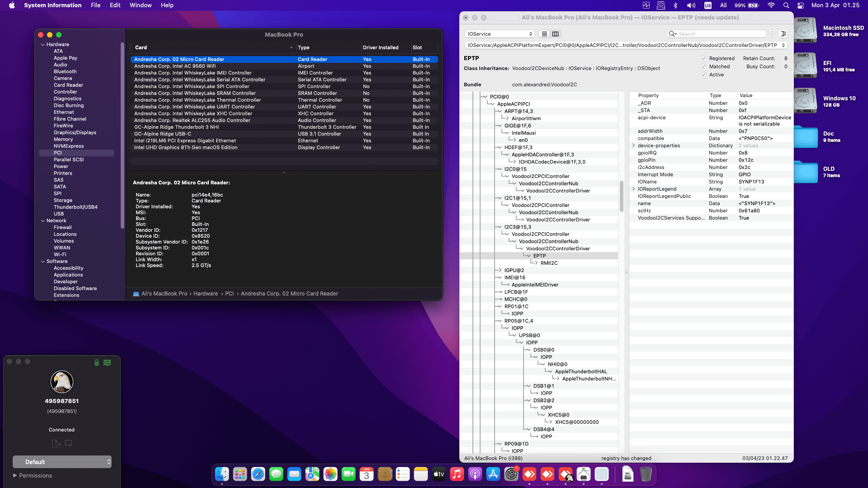The height and width of the screenshot is (488, 868).
Task: Open the IOService plane dropdown
Action: click(x=500, y=34)
